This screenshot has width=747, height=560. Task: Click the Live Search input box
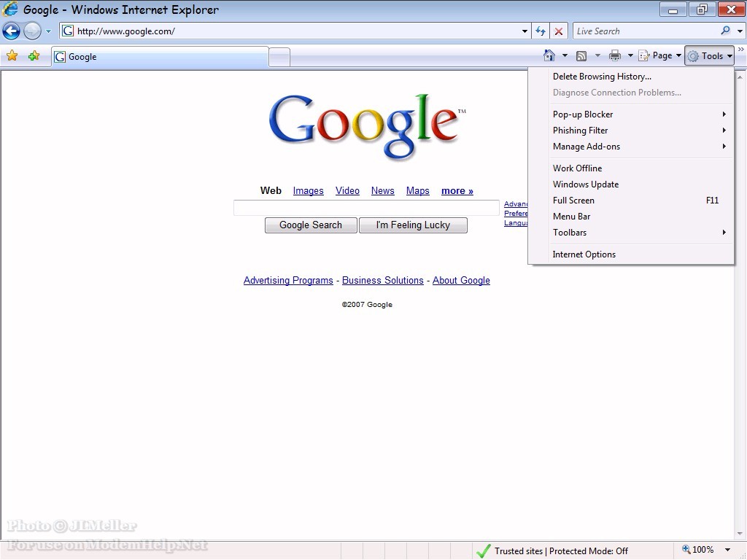(646, 31)
